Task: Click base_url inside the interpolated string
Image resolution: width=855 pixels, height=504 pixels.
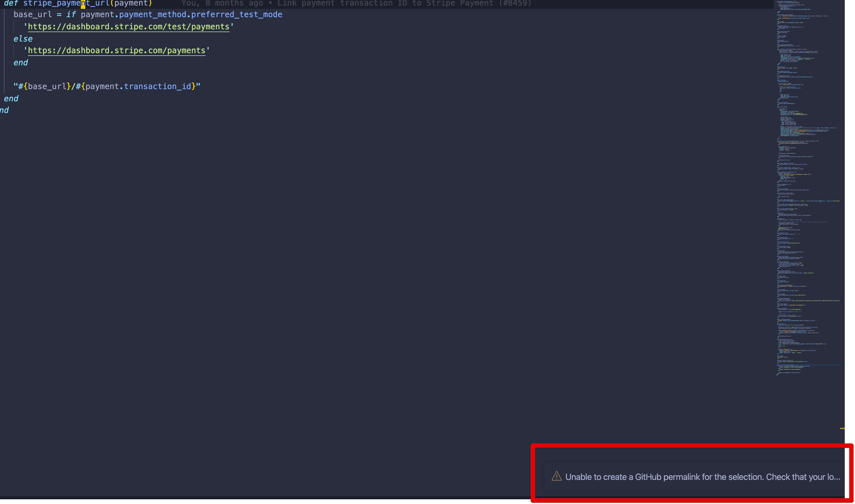Action: (x=47, y=86)
